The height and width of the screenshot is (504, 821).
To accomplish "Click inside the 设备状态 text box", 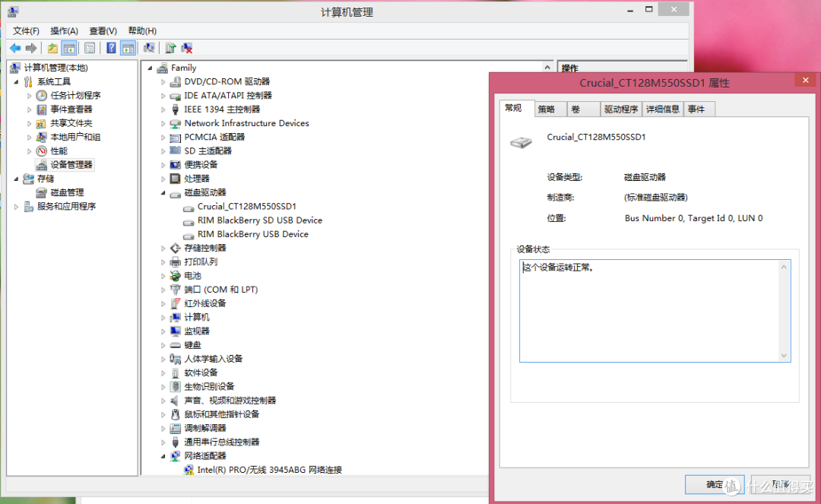I will pyautogui.click(x=655, y=311).
